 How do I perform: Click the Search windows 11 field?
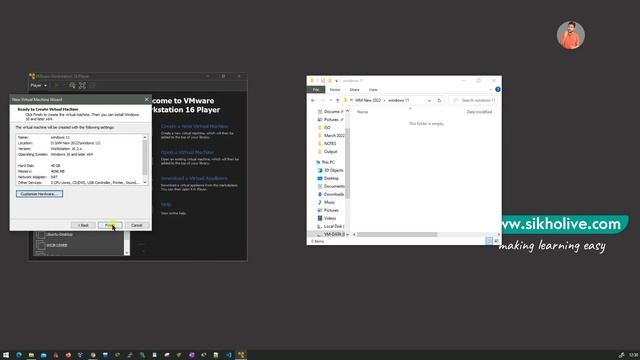[x=473, y=100]
